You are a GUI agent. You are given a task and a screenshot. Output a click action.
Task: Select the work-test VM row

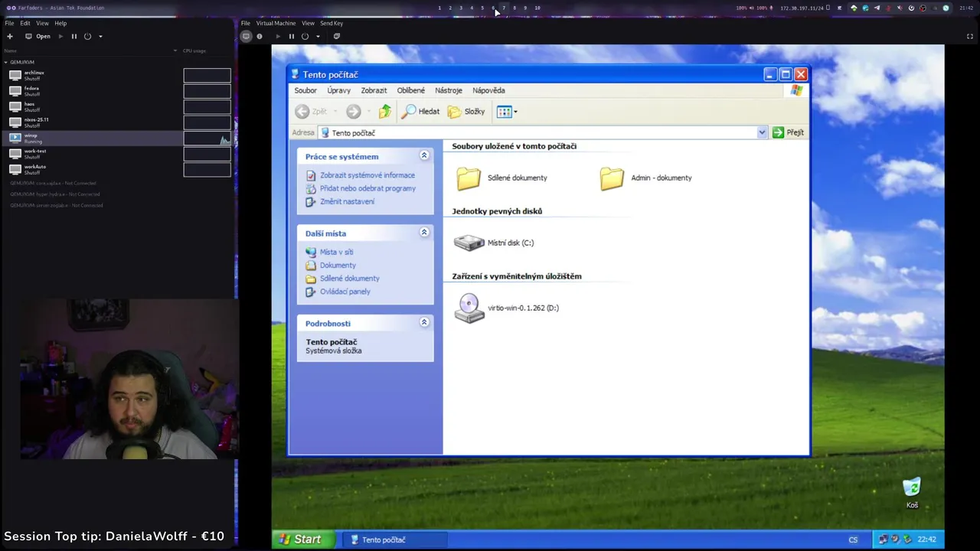[x=92, y=154]
